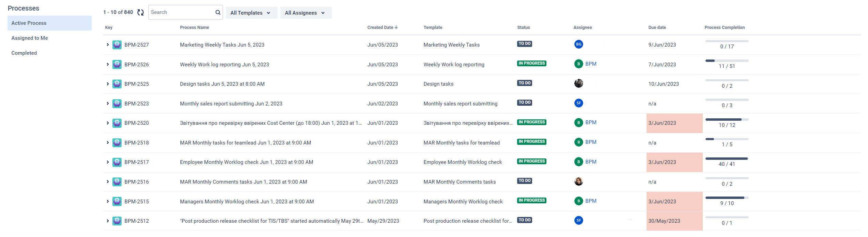The height and width of the screenshot is (237, 868).
Task: Click the process icon for BPM-2526
Action: coord(117,64)
